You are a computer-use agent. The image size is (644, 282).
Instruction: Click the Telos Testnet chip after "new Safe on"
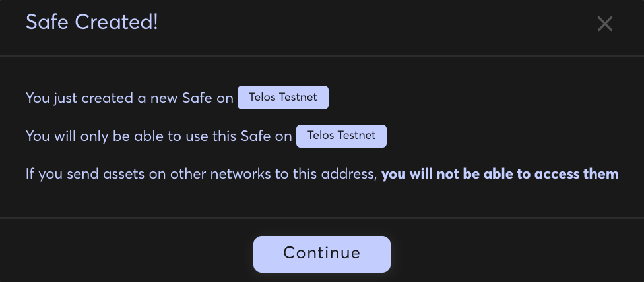[283, 98]
